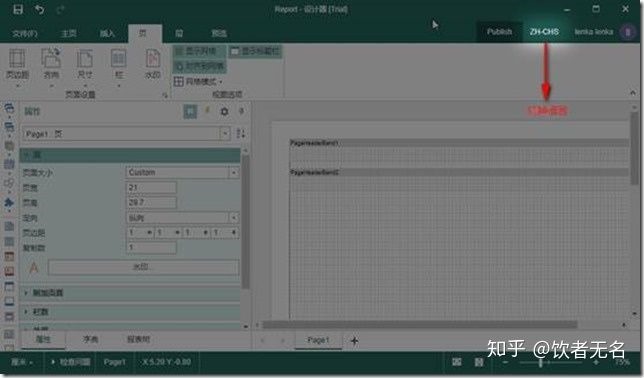Image resolution: width=644 pixels, height=378 pixels.
Task: Expand the second collapsed property group
Action: click(x=130, y=312)
